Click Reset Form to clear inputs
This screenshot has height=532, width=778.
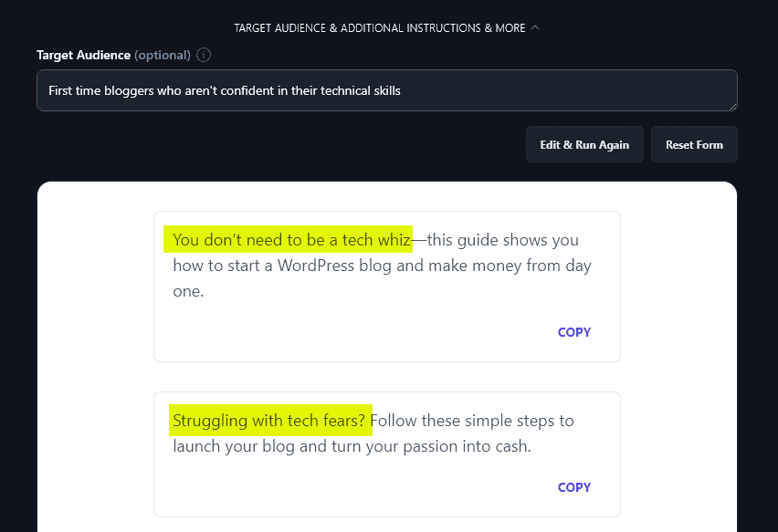click(x=694, y=143)
